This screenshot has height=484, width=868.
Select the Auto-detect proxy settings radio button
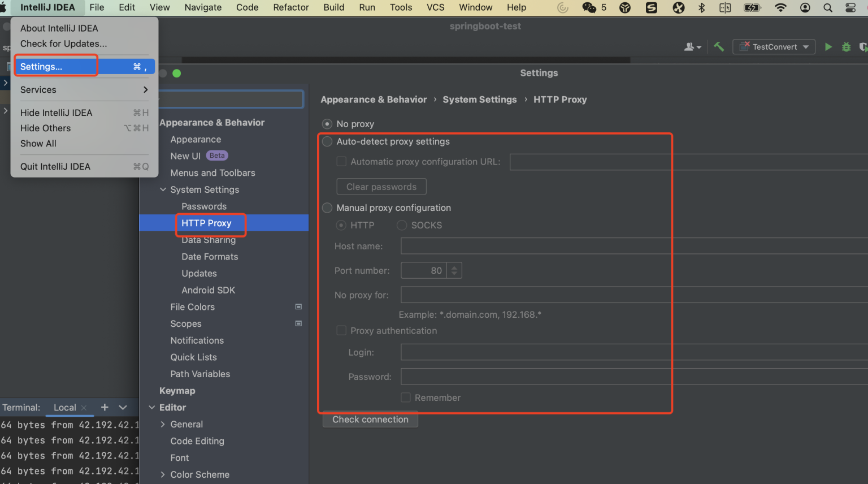327,141
